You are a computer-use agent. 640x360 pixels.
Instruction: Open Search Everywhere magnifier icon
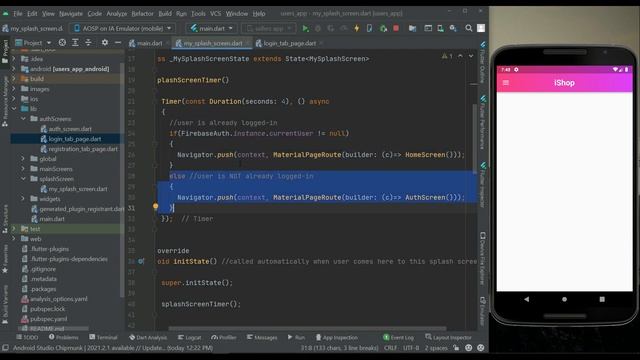[469, 28]
